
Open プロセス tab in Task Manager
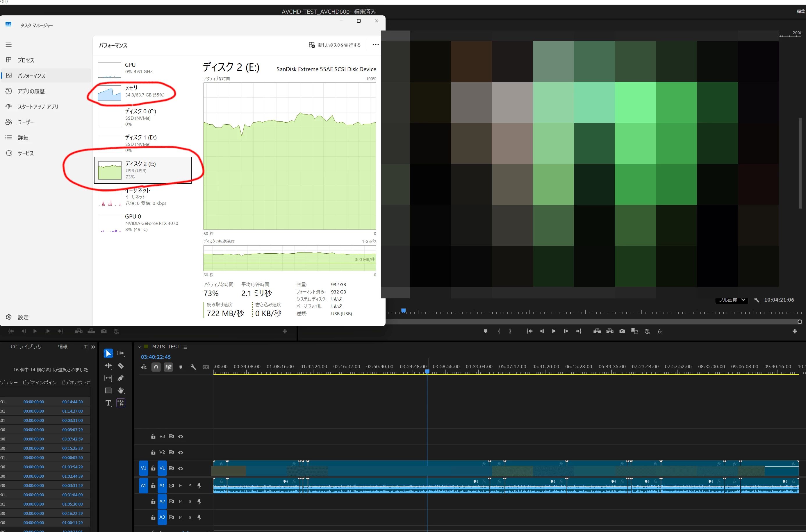coord(26,60)
